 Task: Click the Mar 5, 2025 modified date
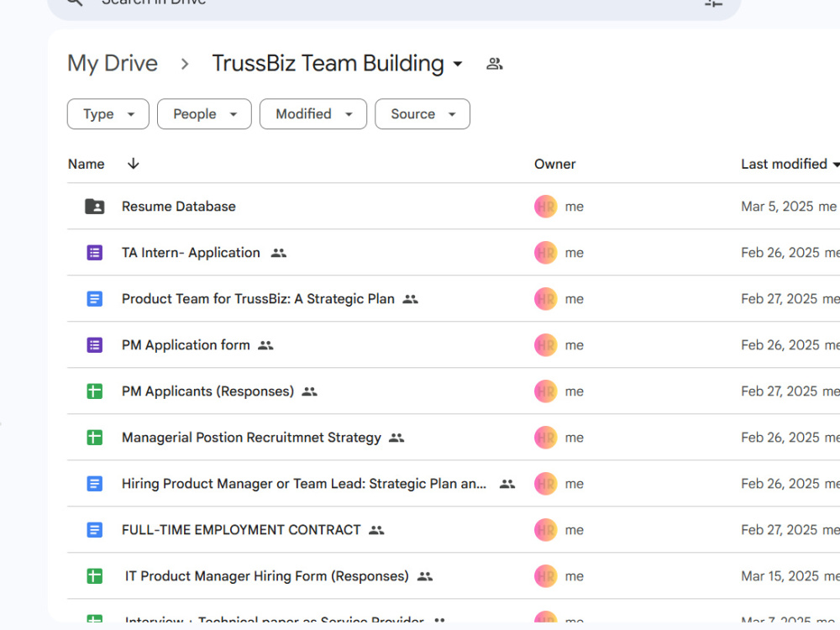[777, 207]
